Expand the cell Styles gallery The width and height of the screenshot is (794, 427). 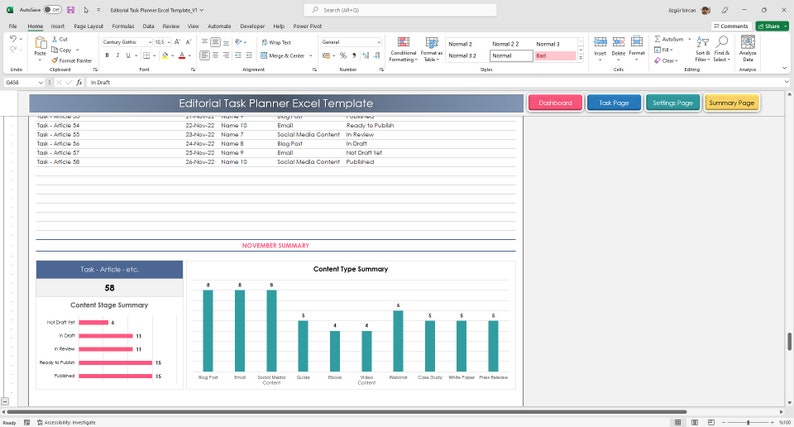pos(580,59)
